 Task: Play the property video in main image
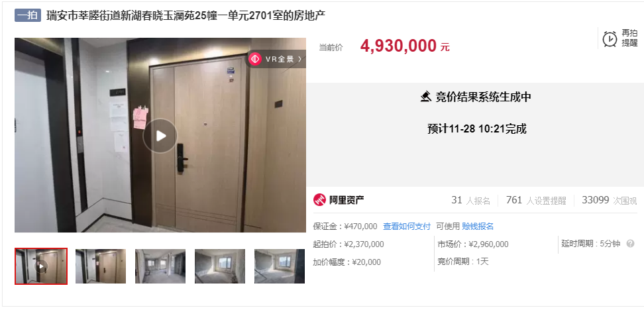click(x=160, y=136)
